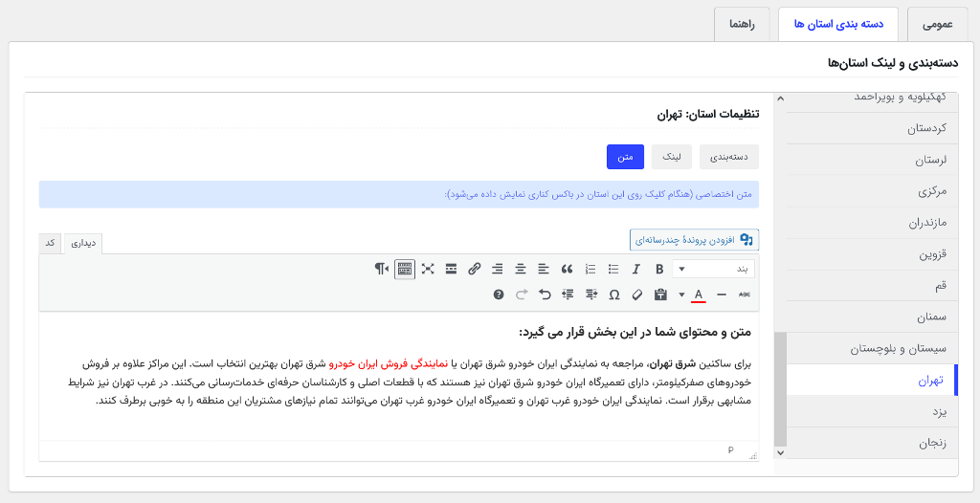Click the indent icon with left-pointing arrow
The width and height of the screenshot is (980, 503).
click(x=568, y=295)
